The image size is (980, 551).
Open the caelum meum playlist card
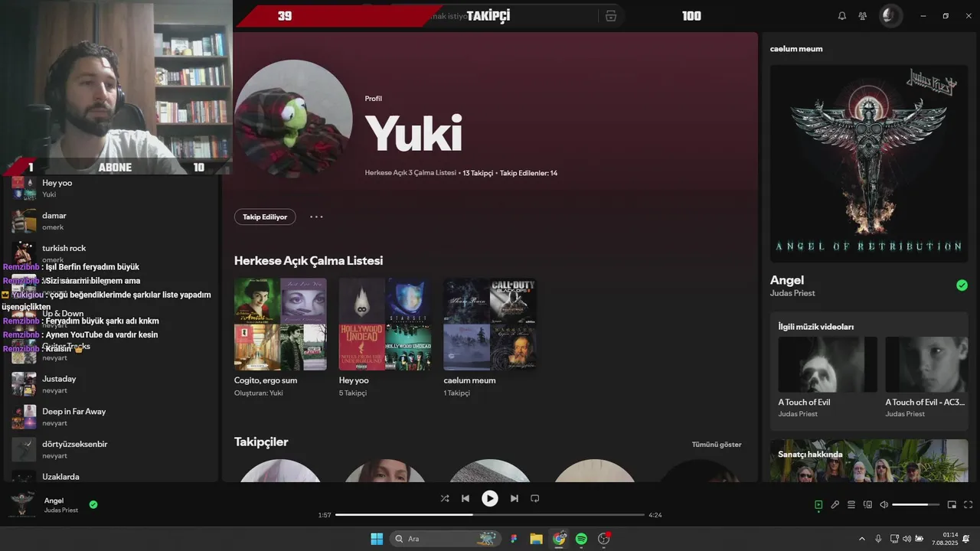[x=490, y=337]
